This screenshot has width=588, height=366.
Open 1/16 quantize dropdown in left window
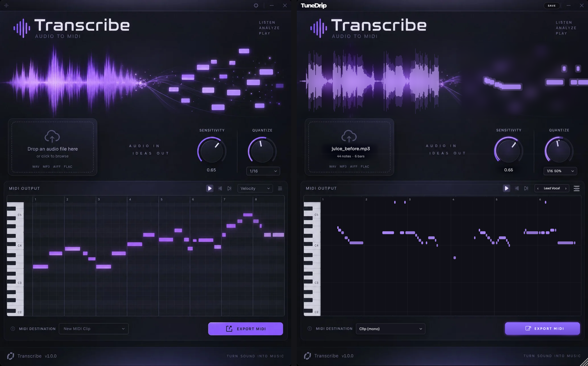[x=263, y=171]
